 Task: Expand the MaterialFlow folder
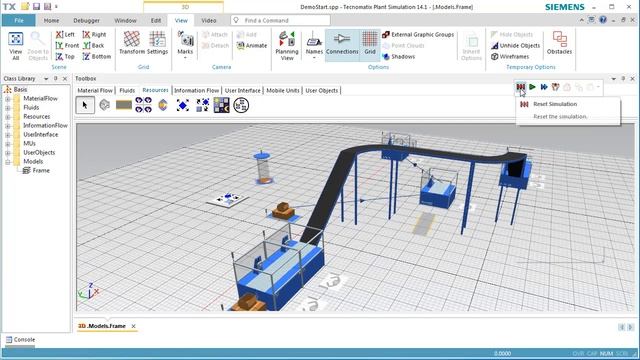point(8,99)
